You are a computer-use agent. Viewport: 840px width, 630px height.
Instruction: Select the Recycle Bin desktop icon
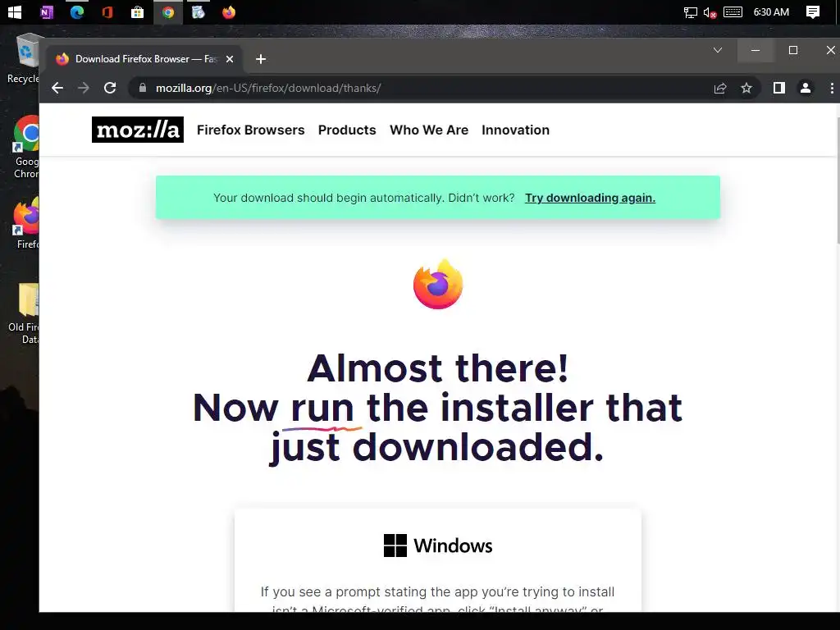coord(24,58)
